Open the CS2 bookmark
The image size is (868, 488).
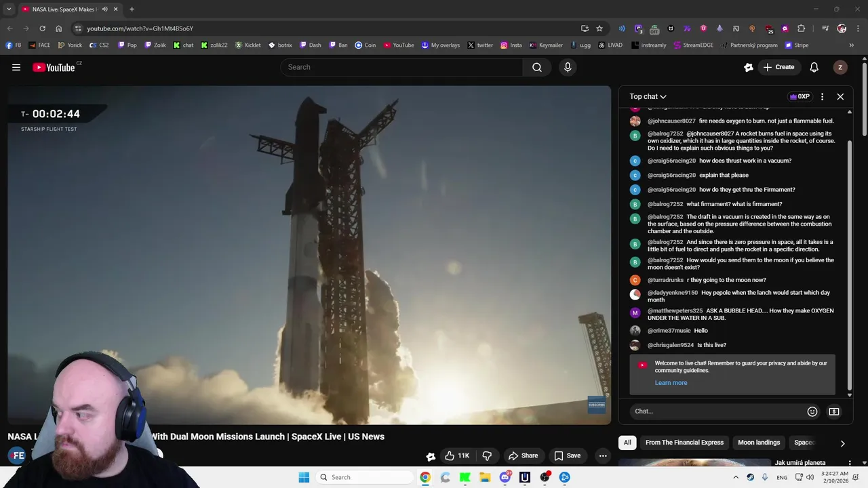[x=99, y=45]
